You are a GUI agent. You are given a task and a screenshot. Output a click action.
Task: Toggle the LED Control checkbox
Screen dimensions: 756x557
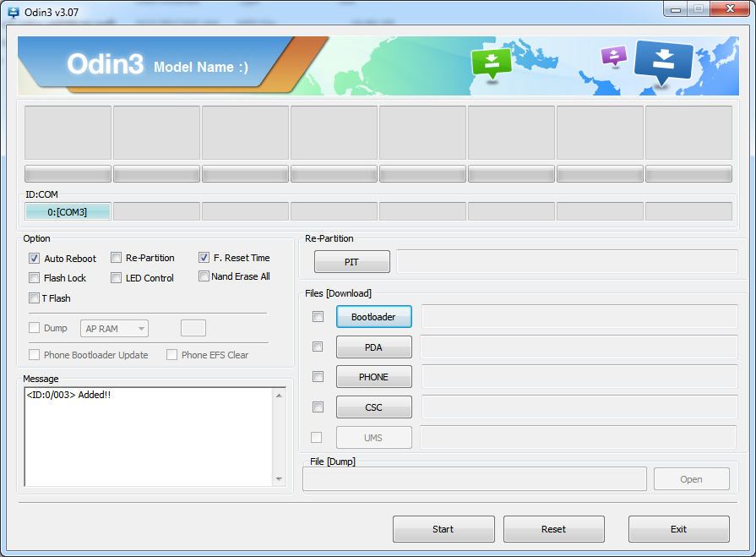click(x=117, y=278)
